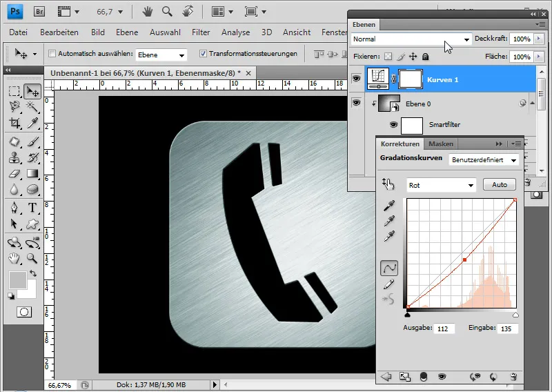Image resolution: width=552 pixels, height=392 pixels.
Task: Select the Path Selection tool
Action: coord(14,224)
